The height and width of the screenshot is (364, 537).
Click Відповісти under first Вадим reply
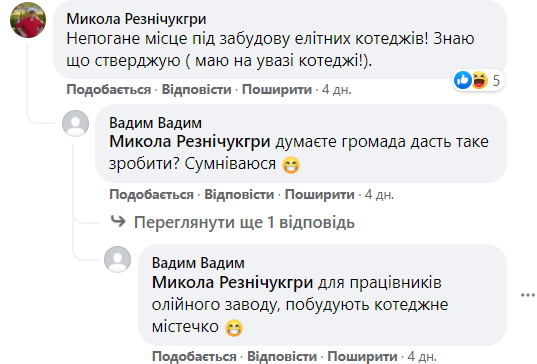click(239, 194)
